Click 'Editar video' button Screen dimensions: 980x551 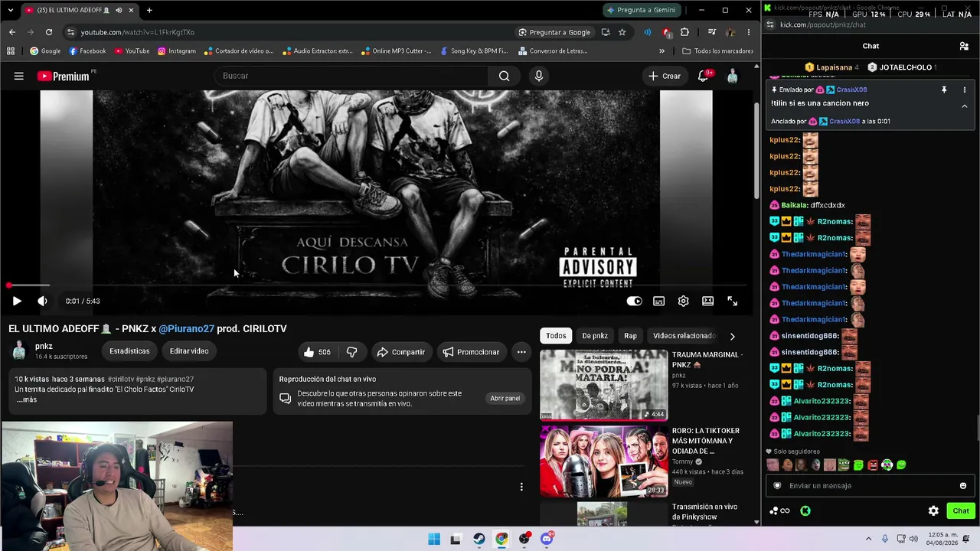click(189, 351)
